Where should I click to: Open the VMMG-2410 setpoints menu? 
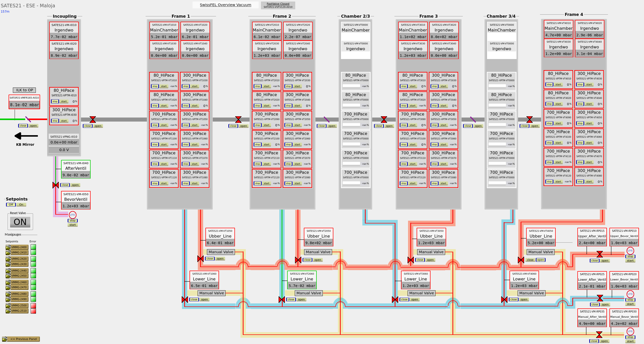pyautogui.click(x=17, y=252)
